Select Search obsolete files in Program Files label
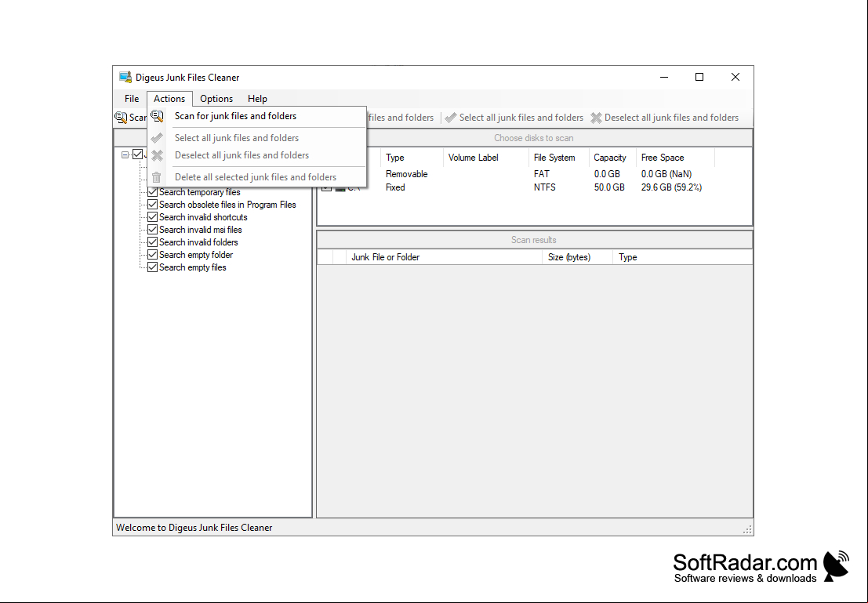868x603 pixels. [x=227, y=205]
